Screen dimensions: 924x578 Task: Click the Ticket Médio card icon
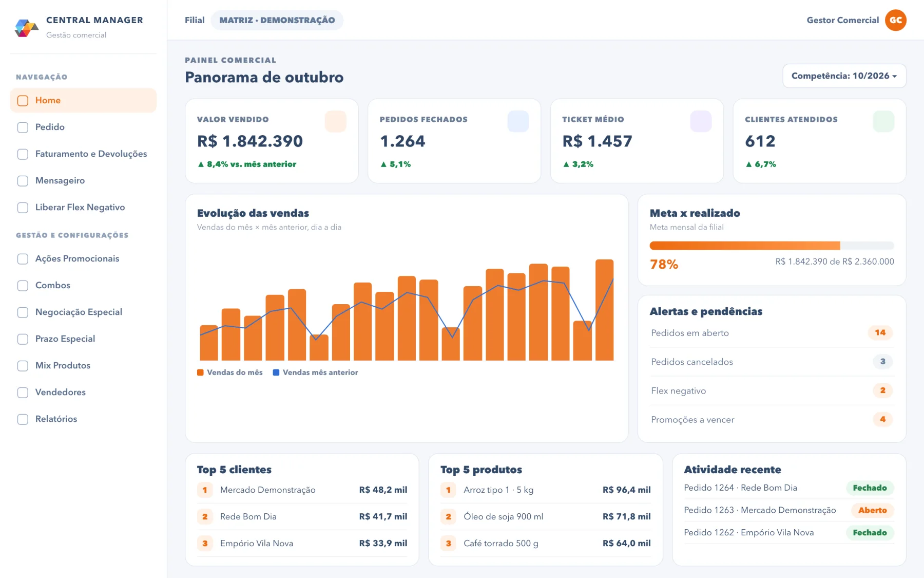coord(701,121)
